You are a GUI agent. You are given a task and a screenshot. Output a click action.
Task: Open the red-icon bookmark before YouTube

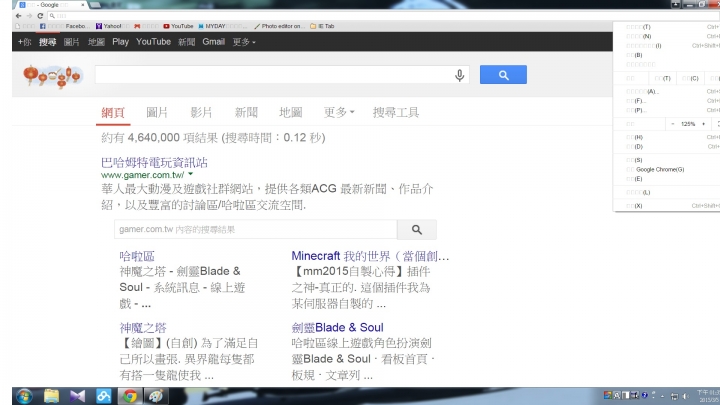tap(146, 26)
